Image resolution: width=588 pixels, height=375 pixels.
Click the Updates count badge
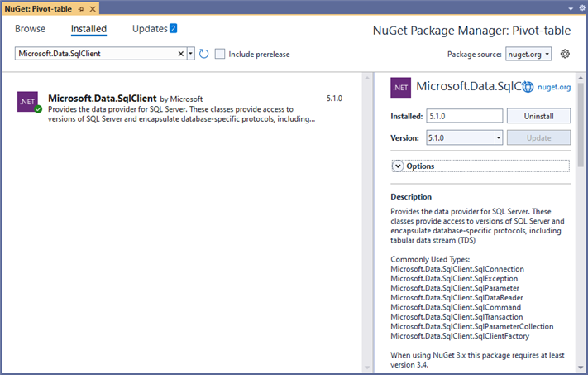click(x=174, y=28)
